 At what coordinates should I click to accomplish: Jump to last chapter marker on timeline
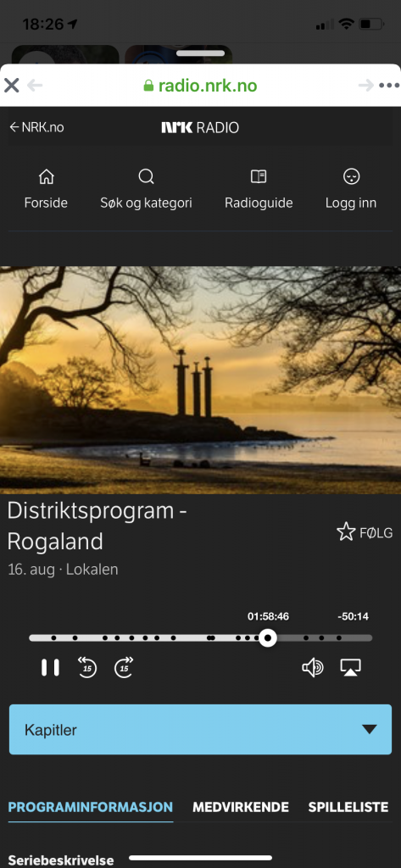click(x=339, y=637)
